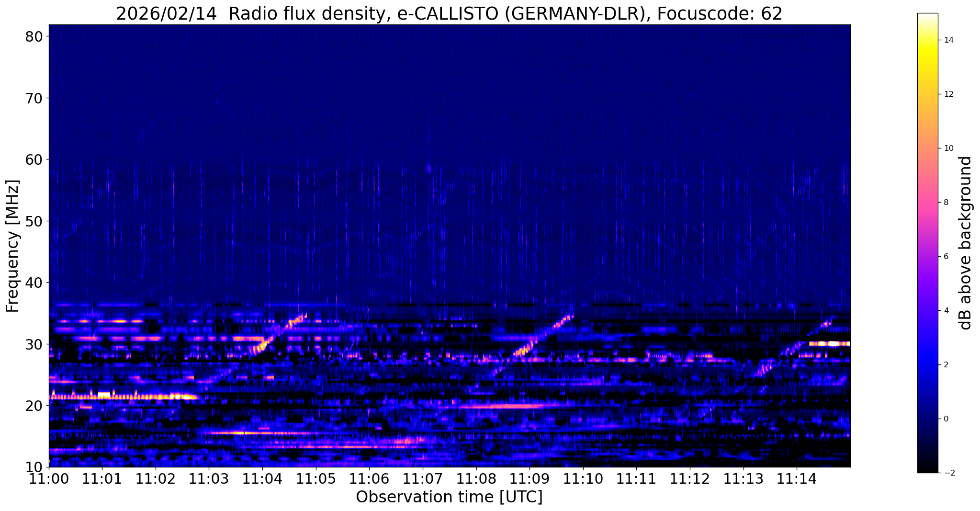This screenshot has height=511, width=980.
Task: Click the 11:12 time tick label
Action: coord(690,478)
